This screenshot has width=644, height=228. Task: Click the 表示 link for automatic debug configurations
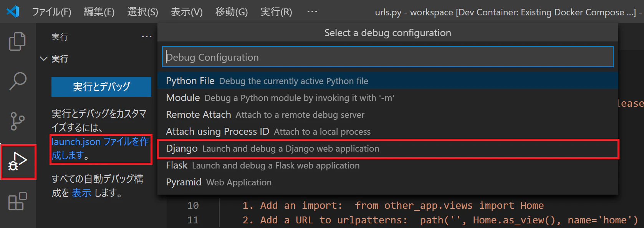81,193
